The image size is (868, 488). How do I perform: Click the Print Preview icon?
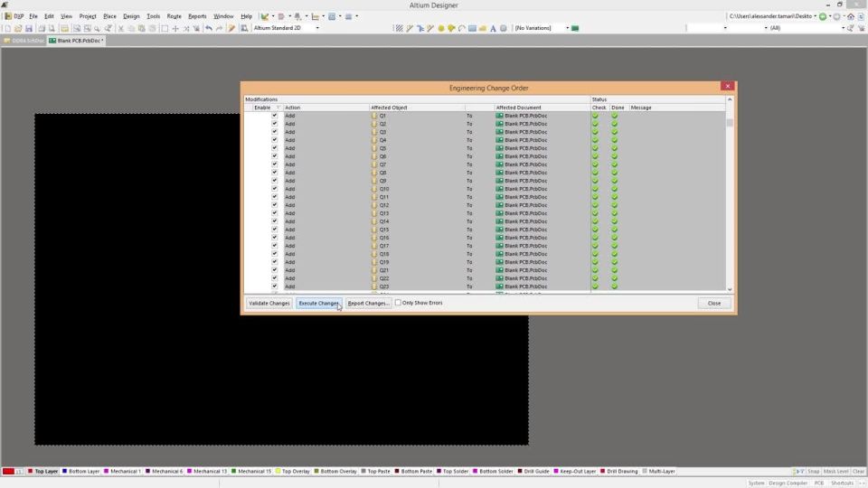[x=52, y=28]
